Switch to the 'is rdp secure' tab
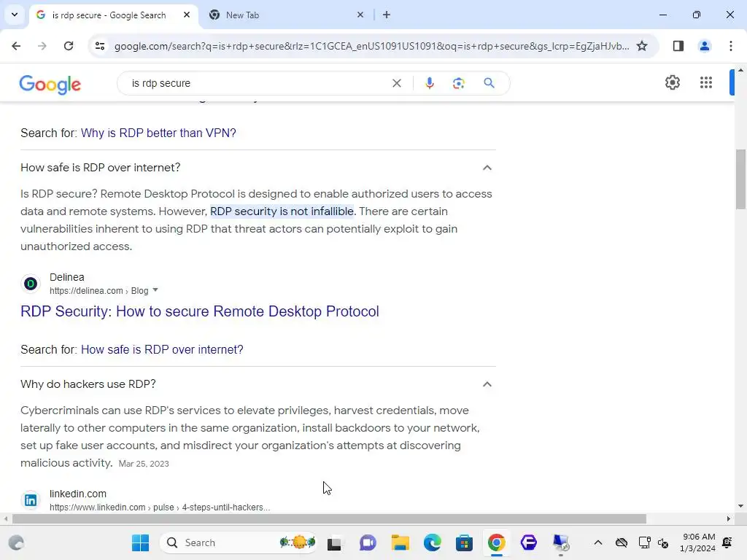The image size is (747, 560). (109, 15)
